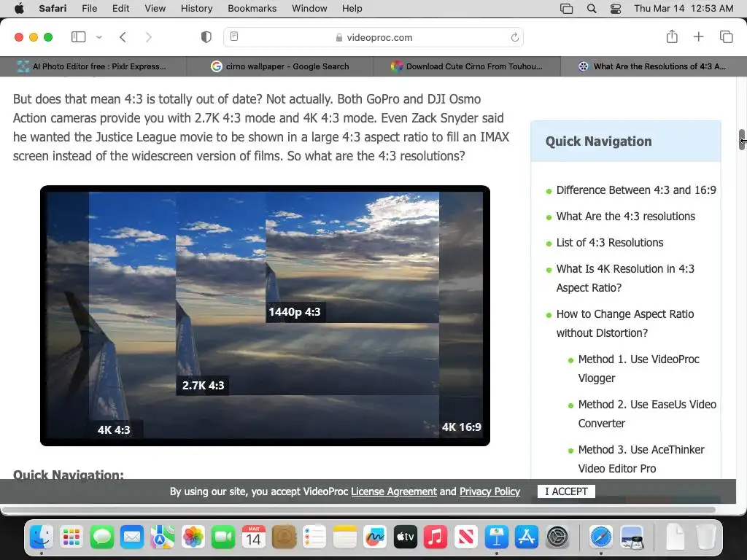Open the Window menu

coord(309,9)
